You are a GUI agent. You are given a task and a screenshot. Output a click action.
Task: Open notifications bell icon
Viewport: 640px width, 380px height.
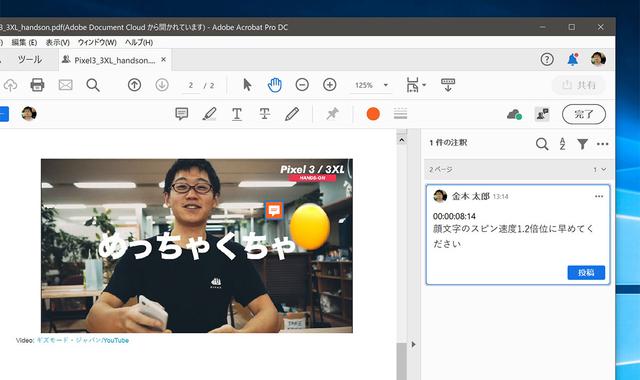click(x=573, y=60)
